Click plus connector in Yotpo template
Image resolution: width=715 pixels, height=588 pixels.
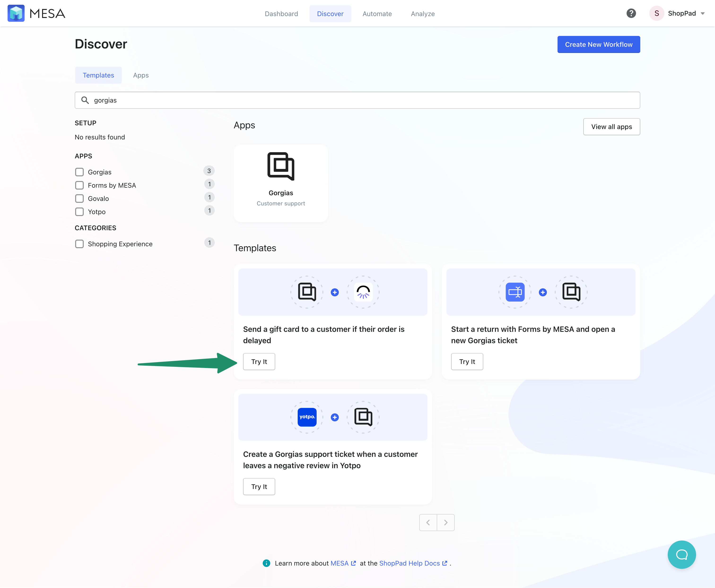coord(335,417)
